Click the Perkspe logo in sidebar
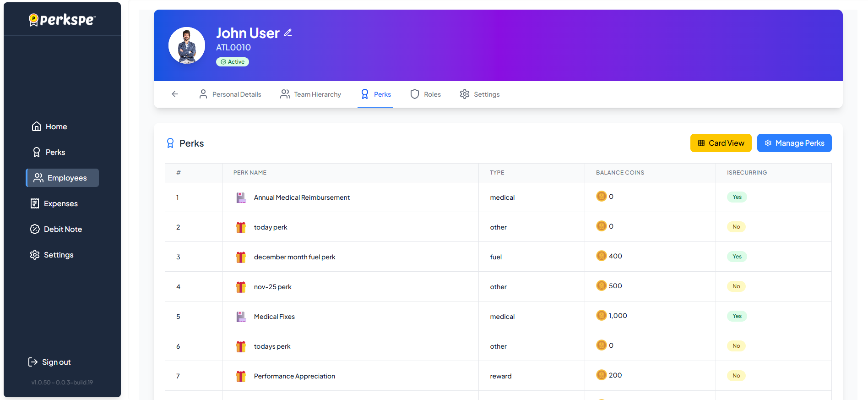This screenshot has width=868, height=400. point(62,20)
